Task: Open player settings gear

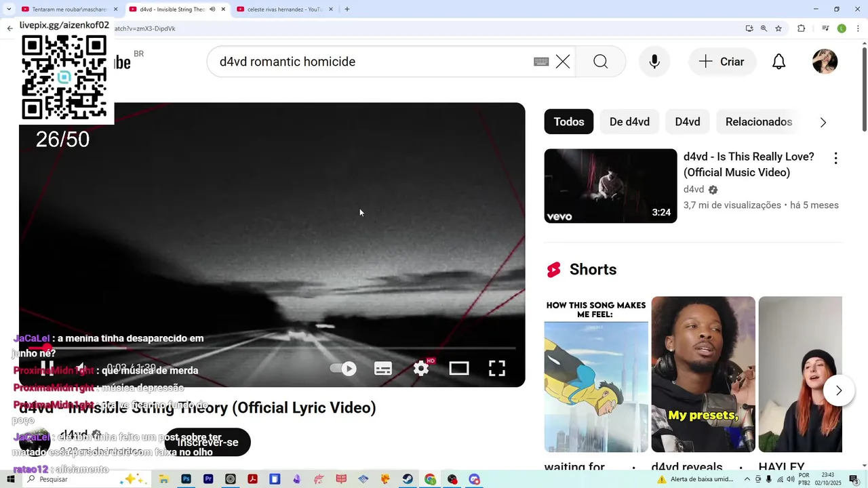Action: tap(421, 368)
